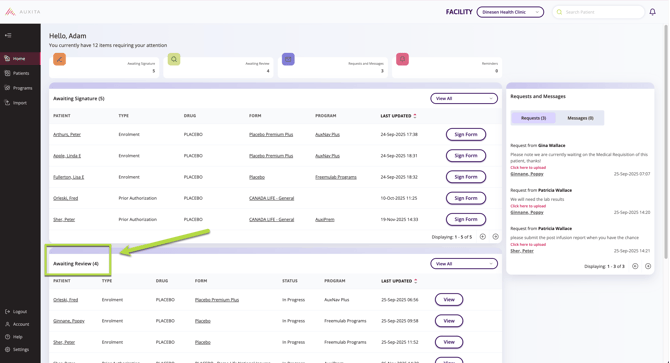This screenshot has width=670, height=363.
Task: Click the Auxita logo
Action: point(23,12)
